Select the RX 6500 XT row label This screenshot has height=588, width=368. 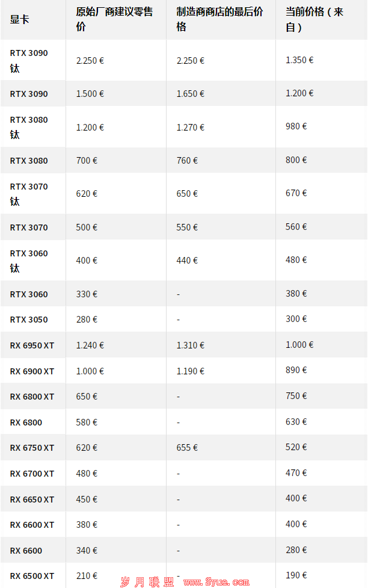click(32, 576)
